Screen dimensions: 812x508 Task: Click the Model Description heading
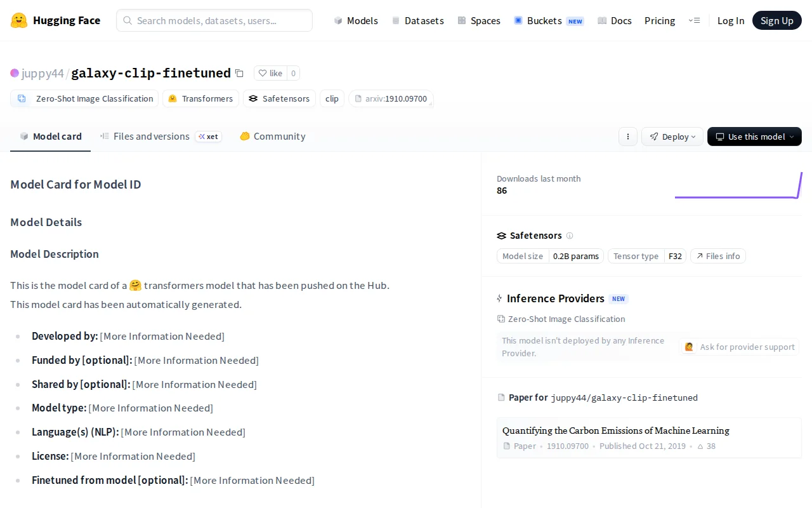[55, 254]
